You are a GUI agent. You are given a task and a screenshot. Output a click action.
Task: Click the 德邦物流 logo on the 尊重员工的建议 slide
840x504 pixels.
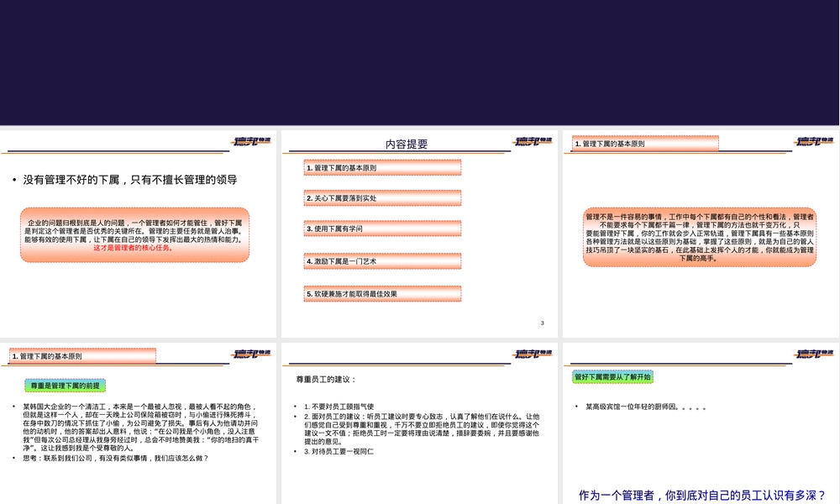tap(533, 354)
